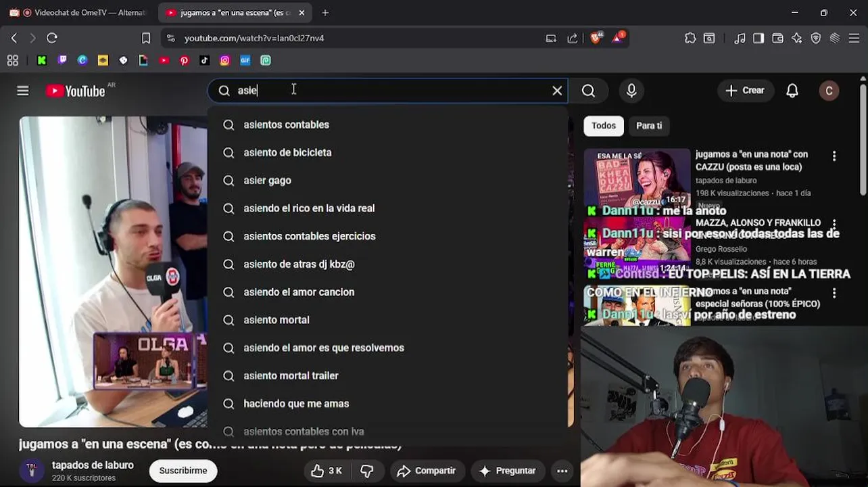This screenshot has height=487, width=868.
Task: Open Brave Leo AI sparkle icon
Action: (x=797, y=39)
